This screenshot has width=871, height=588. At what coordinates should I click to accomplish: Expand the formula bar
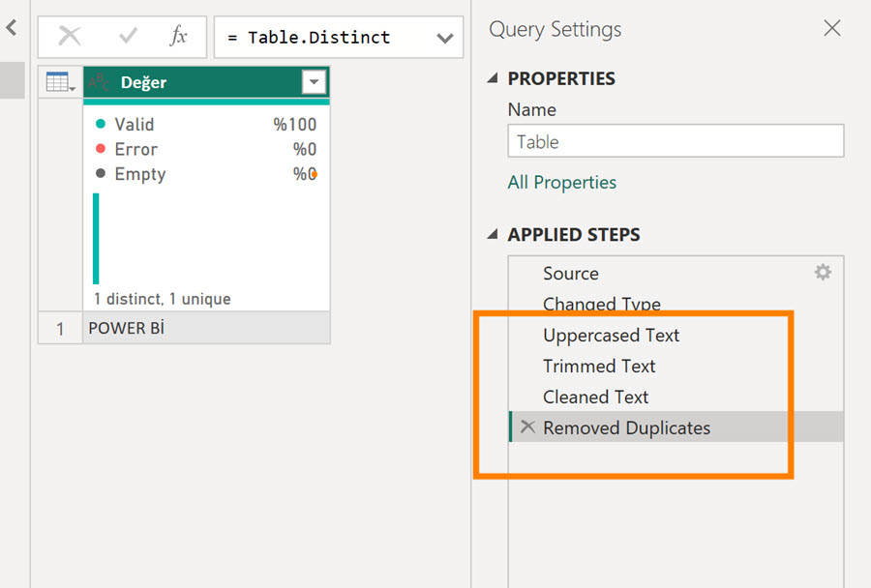[444, 38]
